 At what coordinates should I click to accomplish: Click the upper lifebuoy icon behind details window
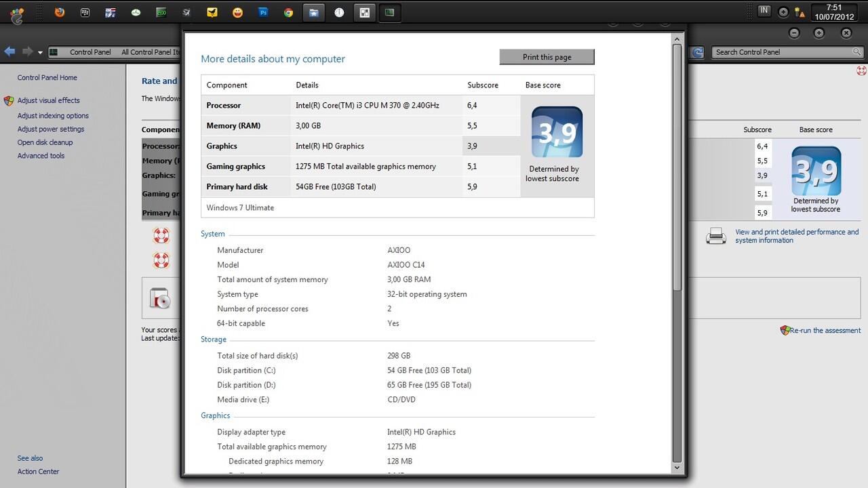(161, 236)
